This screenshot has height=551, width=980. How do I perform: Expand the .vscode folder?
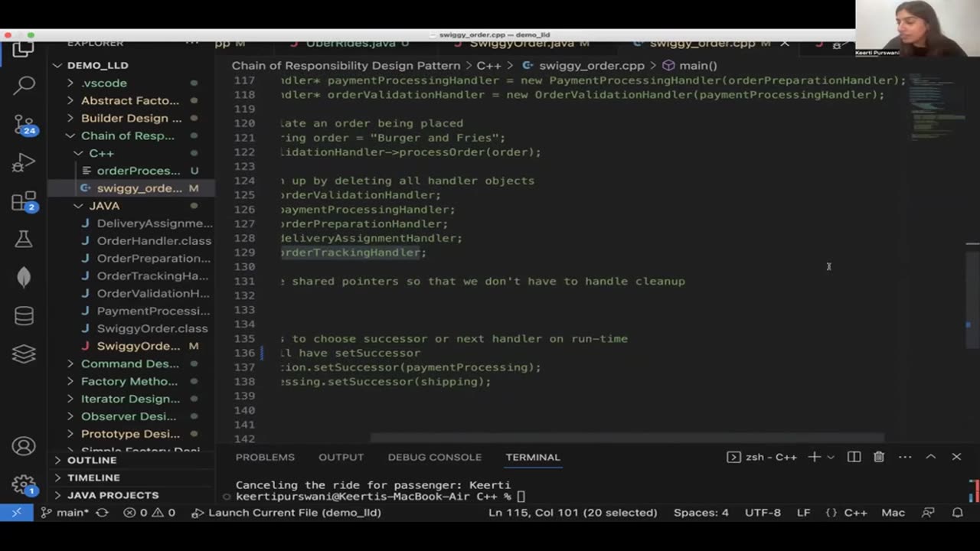[132, 83]
